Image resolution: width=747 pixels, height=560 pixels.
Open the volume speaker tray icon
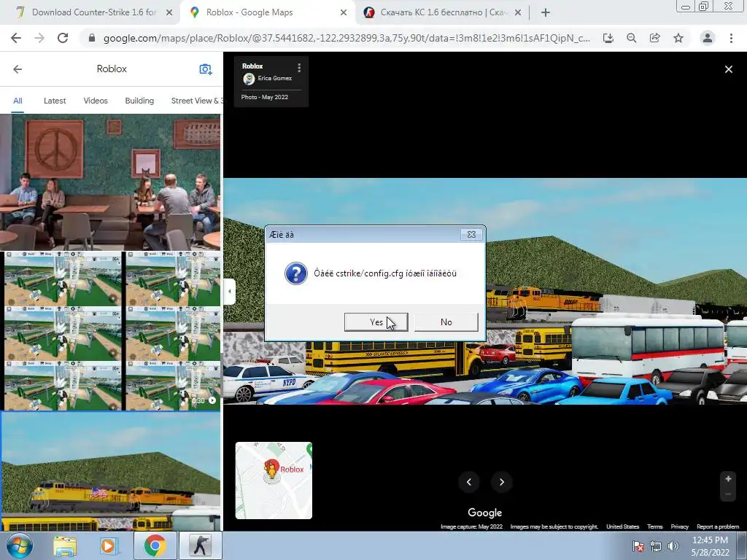coord(673,546)
